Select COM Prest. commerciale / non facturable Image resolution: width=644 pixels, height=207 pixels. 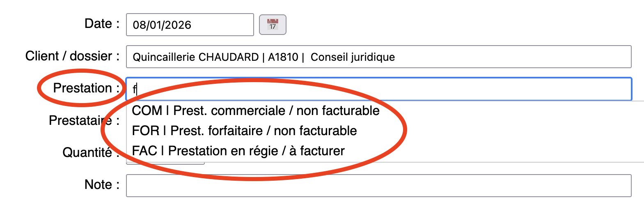(255, 110)
